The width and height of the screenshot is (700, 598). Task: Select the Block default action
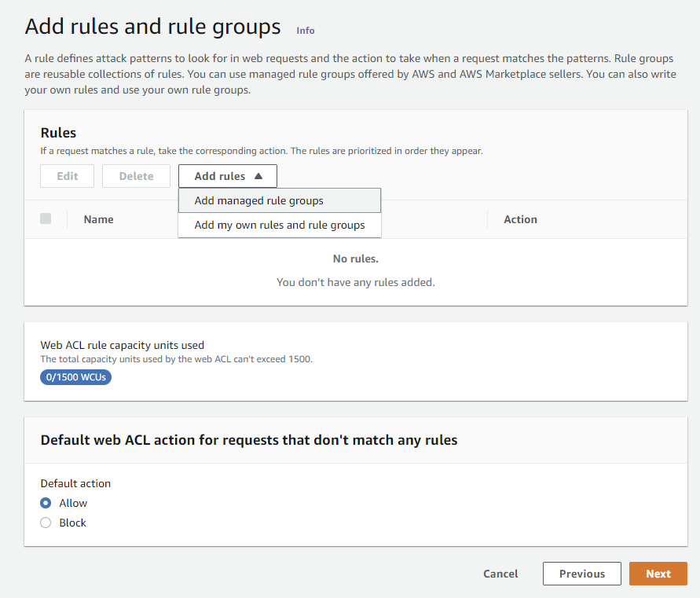pos(46,523)
